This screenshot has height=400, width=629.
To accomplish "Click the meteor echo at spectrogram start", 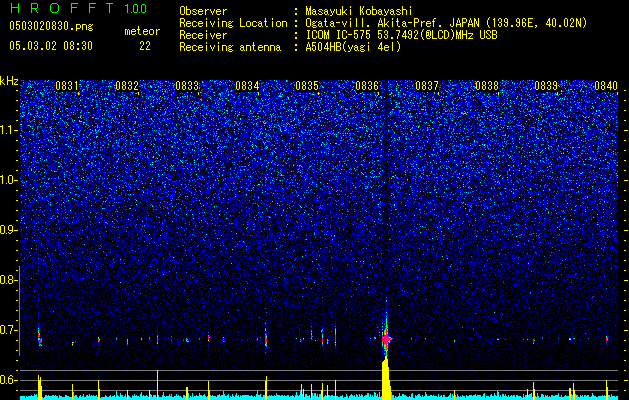I will click(x=39, y=338).
